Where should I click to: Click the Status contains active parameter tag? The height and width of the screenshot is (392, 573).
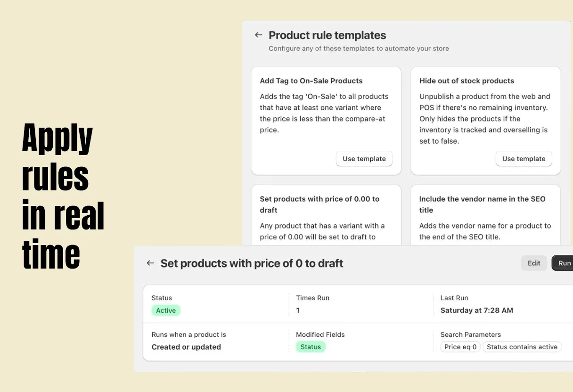tap(522, 347)
